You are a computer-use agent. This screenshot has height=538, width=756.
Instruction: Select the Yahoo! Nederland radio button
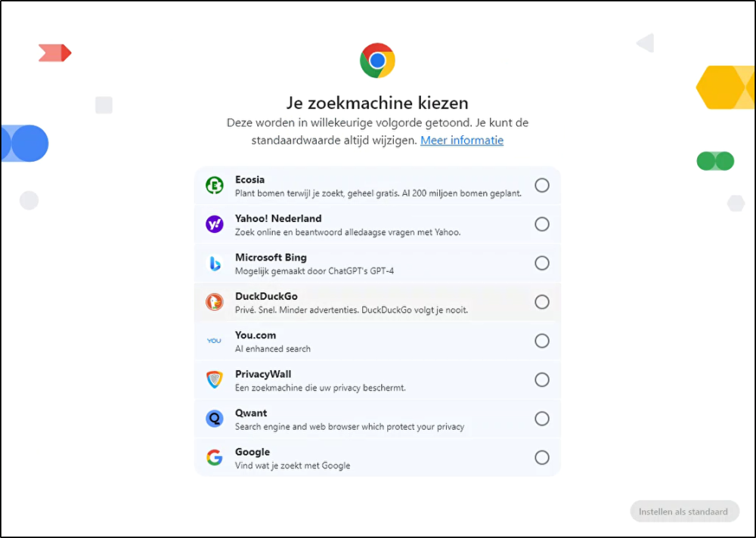[542, 224]
